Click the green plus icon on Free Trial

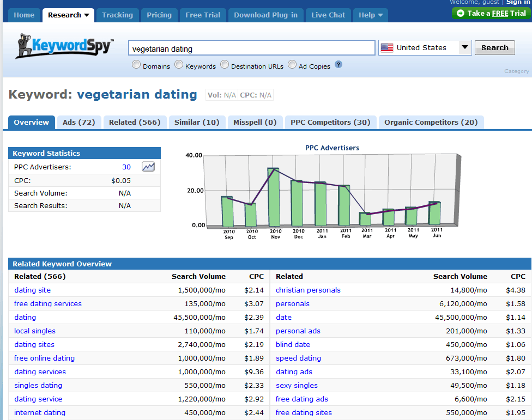(461, 13)
